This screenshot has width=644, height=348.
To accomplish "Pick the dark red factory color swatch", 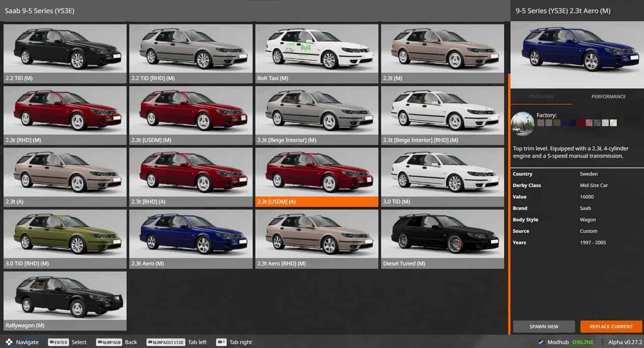I will tap(581, 123).
